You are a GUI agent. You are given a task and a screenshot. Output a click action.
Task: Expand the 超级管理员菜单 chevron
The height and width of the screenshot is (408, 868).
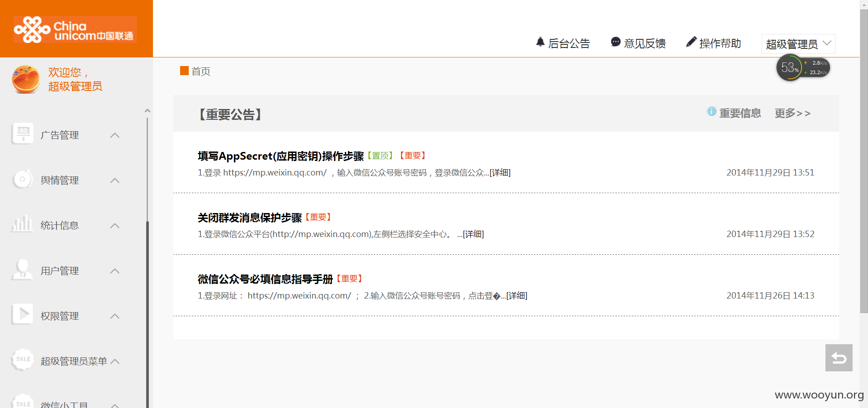(115, 361)
